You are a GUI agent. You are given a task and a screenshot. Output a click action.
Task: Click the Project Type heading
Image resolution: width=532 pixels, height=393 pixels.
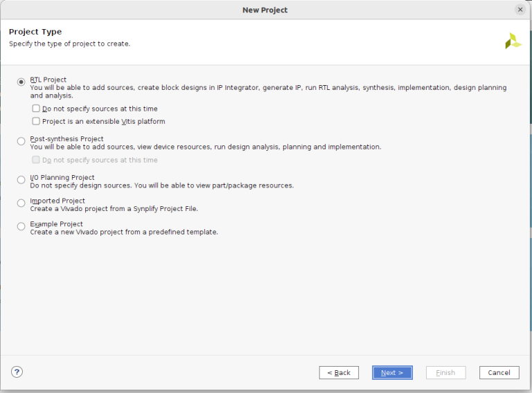[35, 32]
